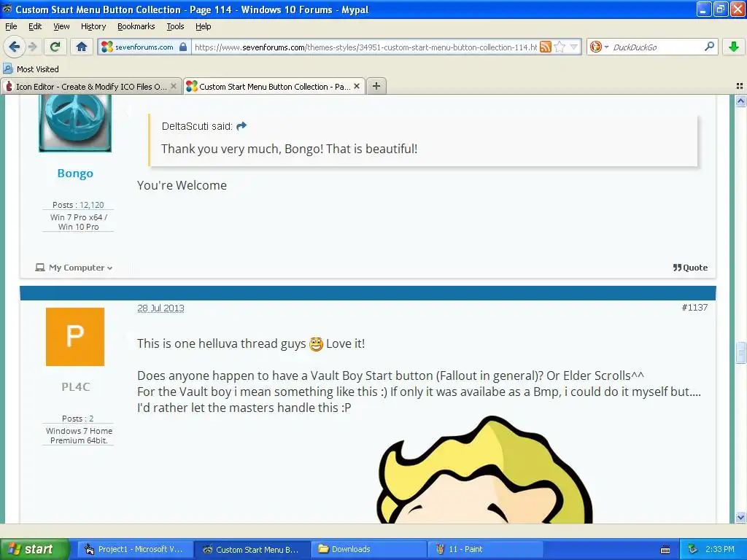Click the grinning smiley emoticon
Screen dimensions: 747x560
tap(316, 344)
